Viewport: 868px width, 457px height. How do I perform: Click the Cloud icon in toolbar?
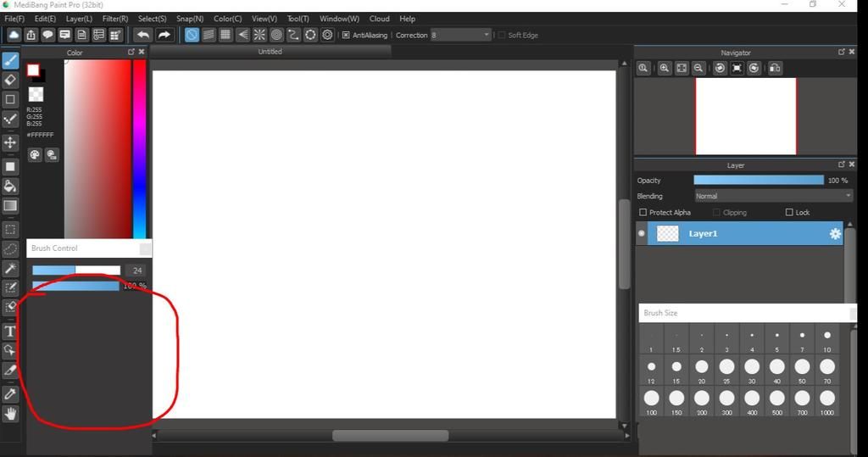coord(14,35)
